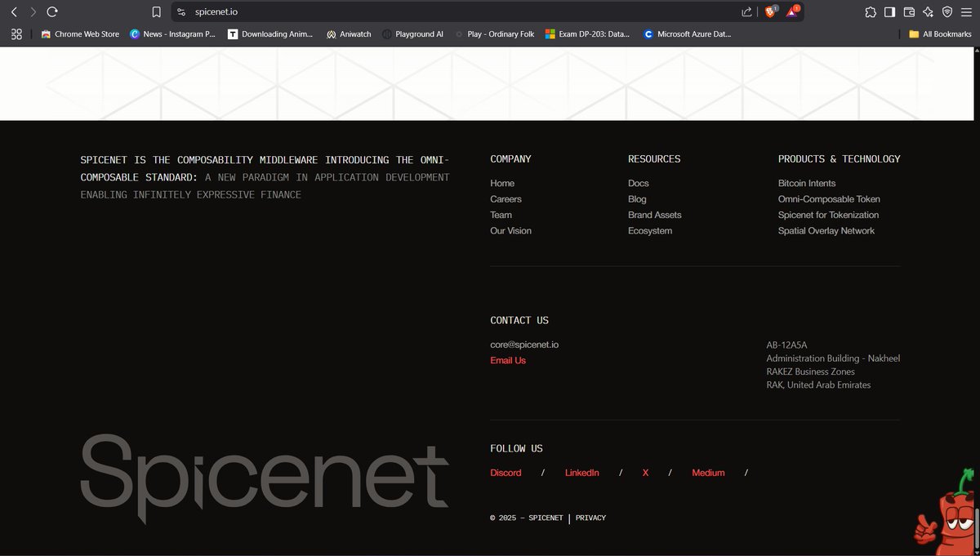Open the Brave Wallet icon
Image resolution: width=980 pixels, height=556 pixels.
(909, 12)
